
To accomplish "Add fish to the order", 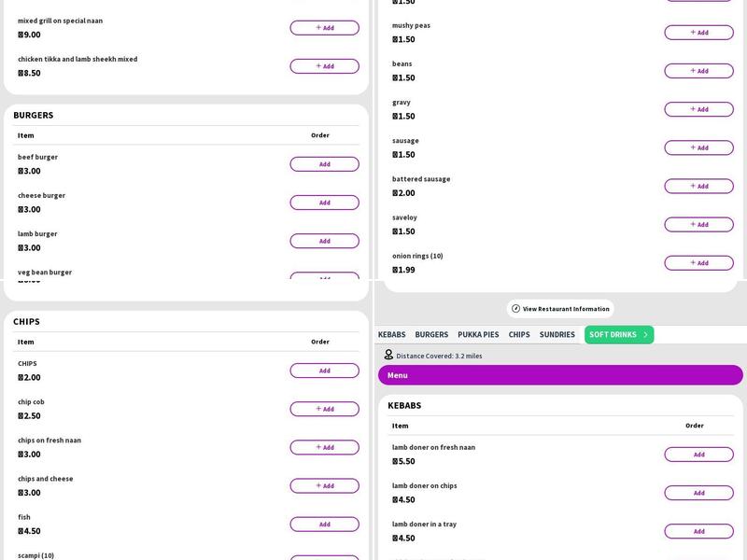I will [324, 525].
